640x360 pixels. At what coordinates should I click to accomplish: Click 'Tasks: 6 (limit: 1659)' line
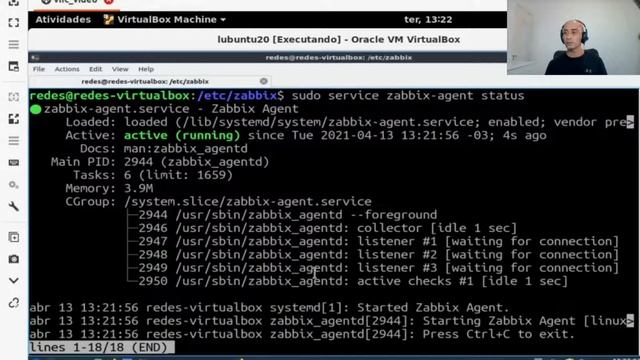coord(153,175)
